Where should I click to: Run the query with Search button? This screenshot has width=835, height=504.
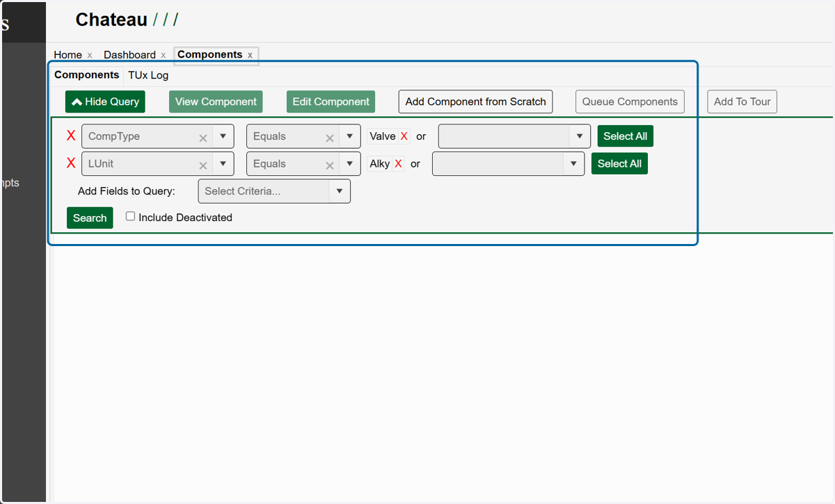pyautogui.click(x=90, y=218)
